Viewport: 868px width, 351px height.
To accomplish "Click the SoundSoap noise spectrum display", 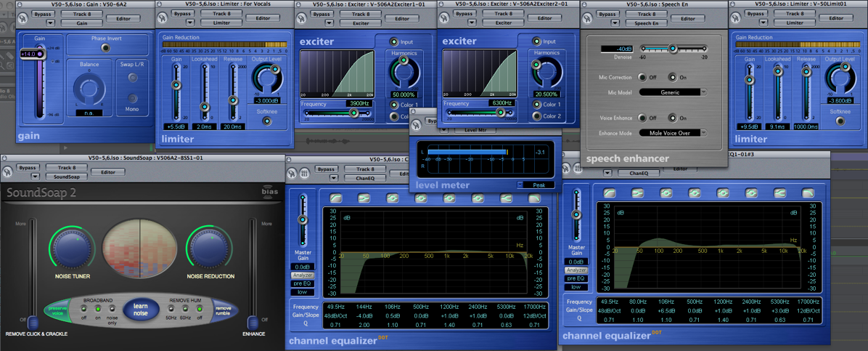I will click(x=139, y=247).
